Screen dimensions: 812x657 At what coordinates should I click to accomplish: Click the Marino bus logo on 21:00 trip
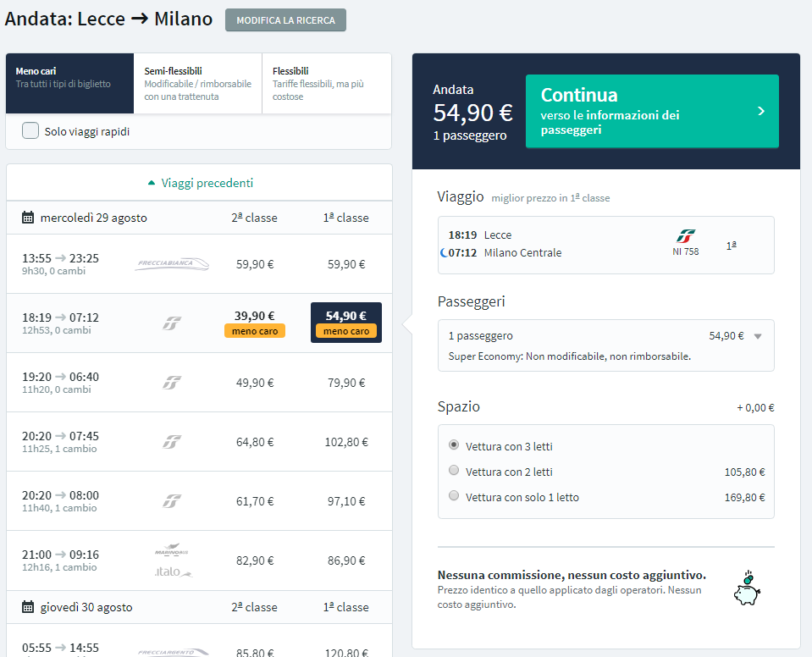click(171, 549)
